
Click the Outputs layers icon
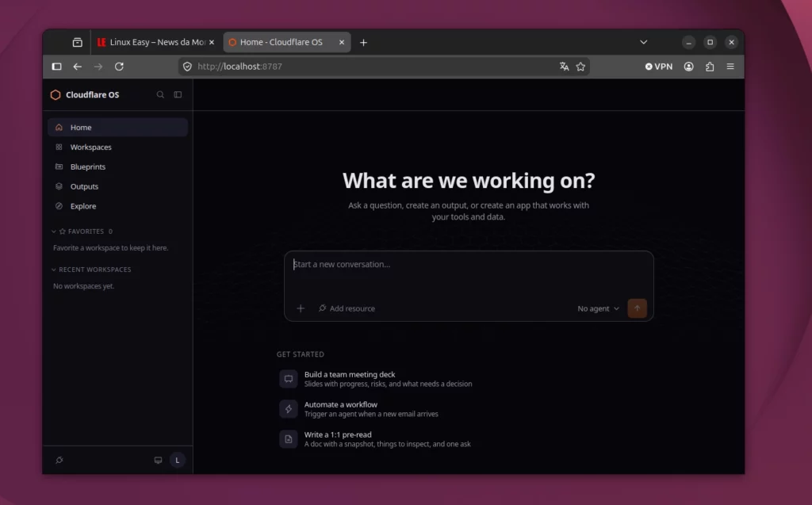tap(59, 186)
